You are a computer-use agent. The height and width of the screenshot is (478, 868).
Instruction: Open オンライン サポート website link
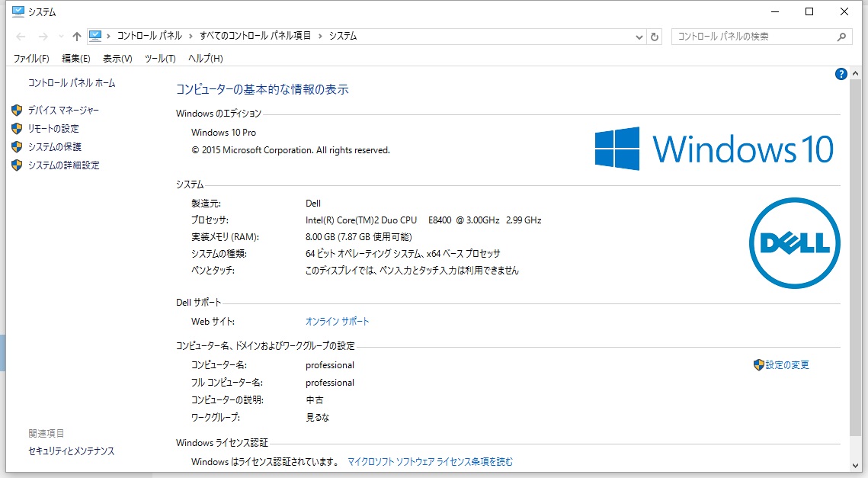tap(337, 321)
